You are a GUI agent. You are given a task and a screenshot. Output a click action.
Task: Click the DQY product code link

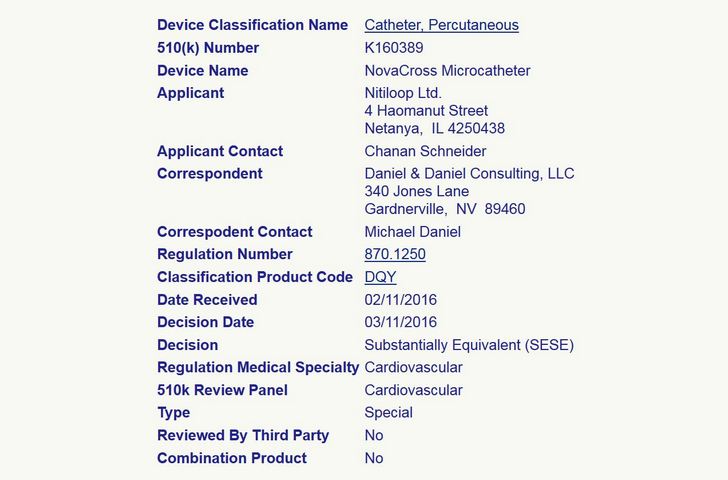click(x=380, y=277)
